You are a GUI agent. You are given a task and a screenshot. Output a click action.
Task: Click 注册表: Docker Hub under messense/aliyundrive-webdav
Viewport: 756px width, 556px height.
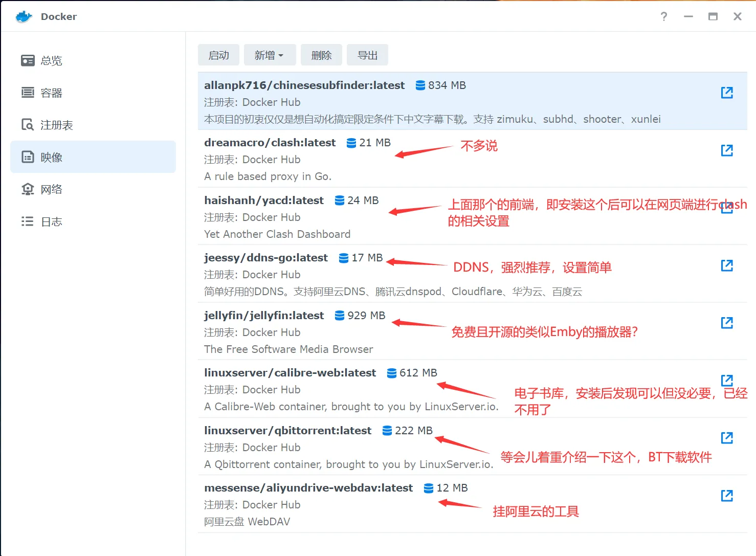(252, 505)
